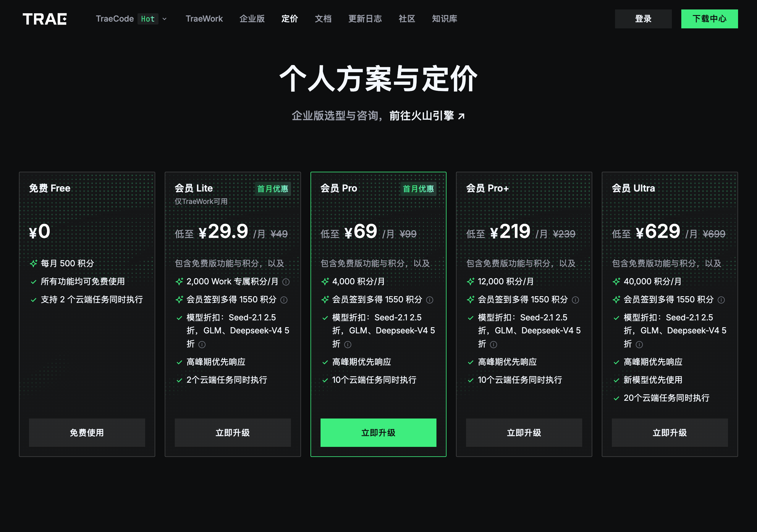The width and height of the screenshot is (757, 532).
Task: Click 支持 2 个云端任务同时执行 in Free card
Action: (x=92, y=299)
